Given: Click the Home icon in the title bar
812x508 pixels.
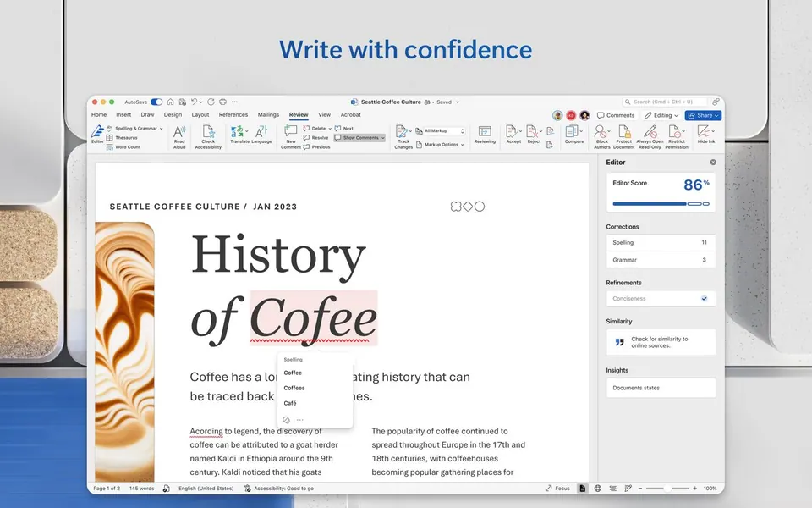Looking at the screenshot, I should tap(170, 102).
